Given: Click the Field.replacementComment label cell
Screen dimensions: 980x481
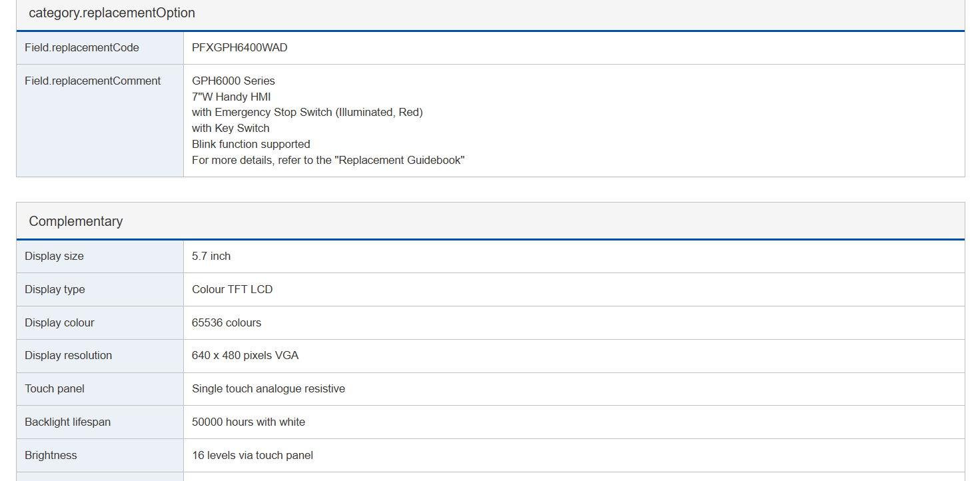Looking at the screenshot, I should click(100, 121).
